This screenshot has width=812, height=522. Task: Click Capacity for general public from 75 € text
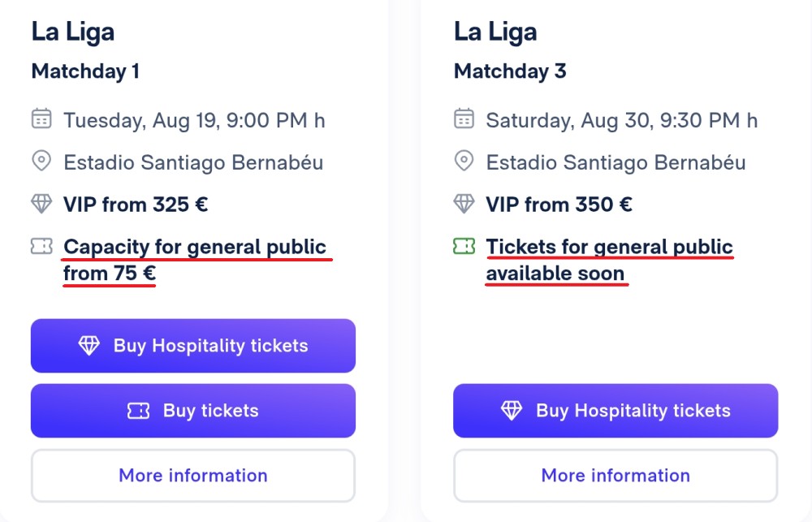point(195,260)
